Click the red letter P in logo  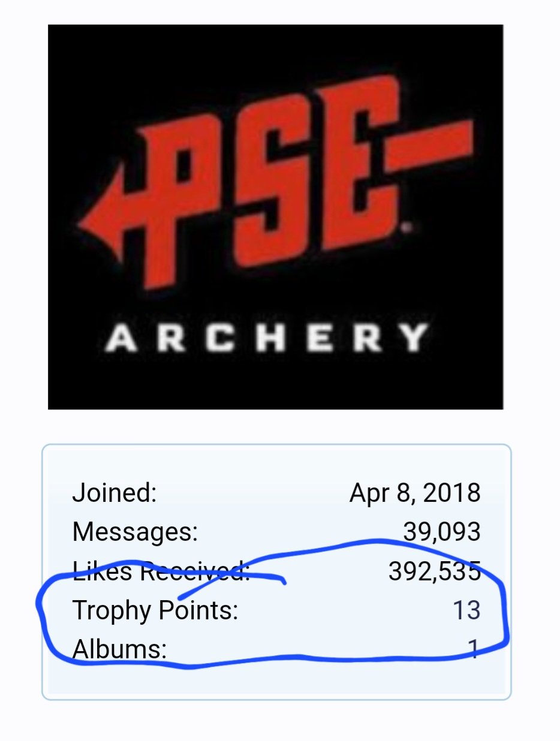[x=174, y=193]
